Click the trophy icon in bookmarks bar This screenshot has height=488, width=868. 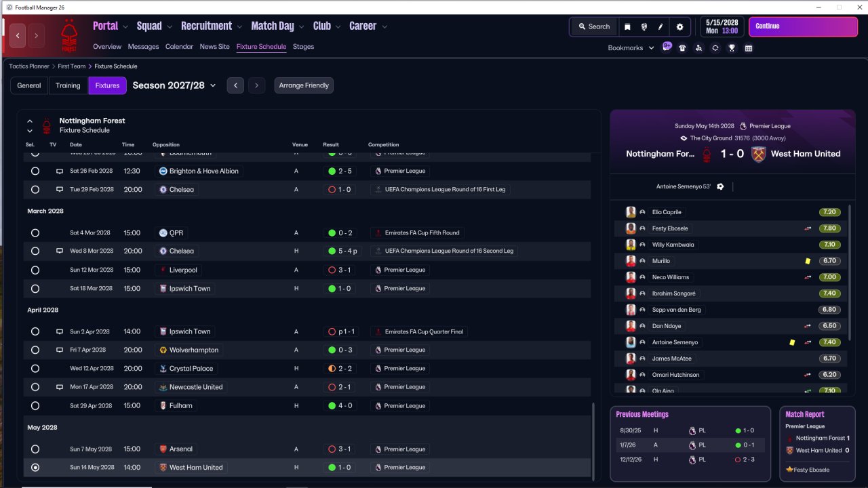[x=732, y=48]
